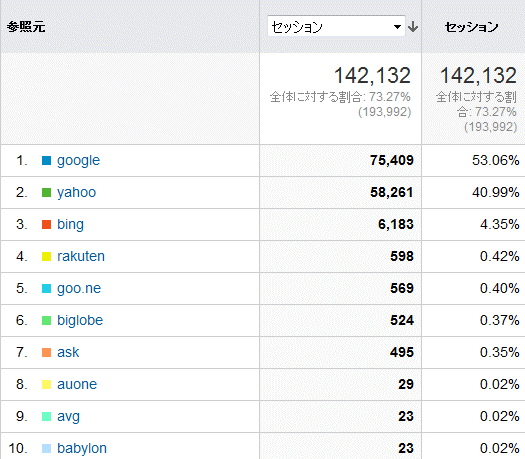Select the 29 sessions value for auone

[406, 384]
